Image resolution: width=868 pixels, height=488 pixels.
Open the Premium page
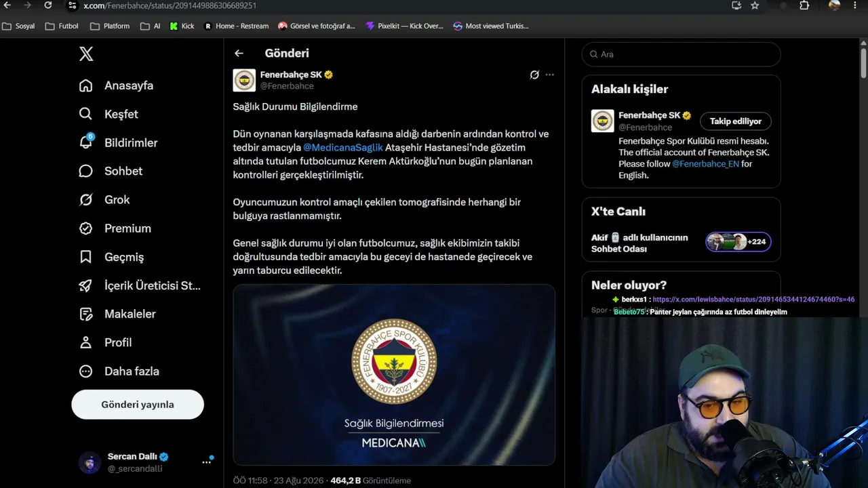pyautogui.click(x=115, y=228)
